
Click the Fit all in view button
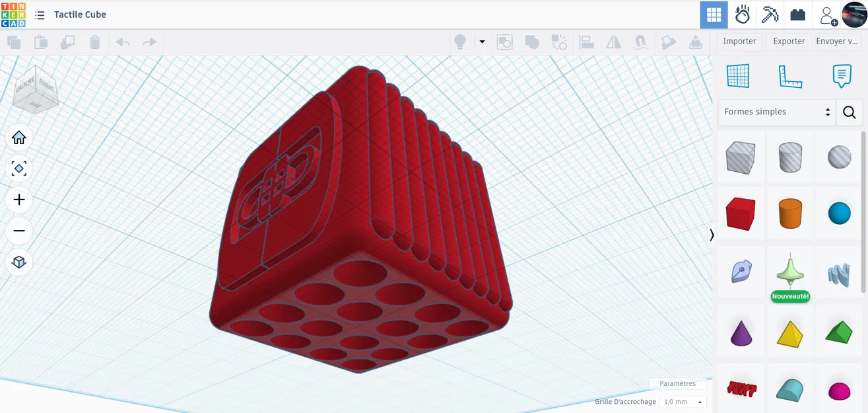(x=19, y=169)
